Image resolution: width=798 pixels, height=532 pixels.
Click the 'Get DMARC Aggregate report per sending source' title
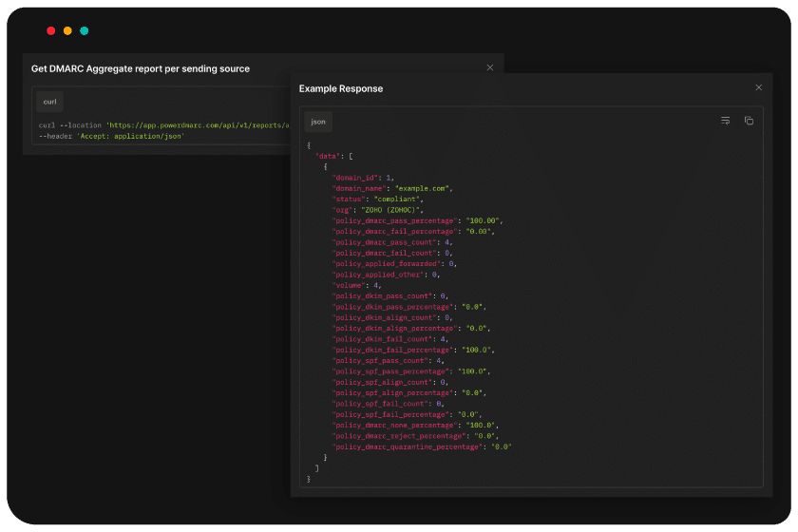tap(141, 68)
